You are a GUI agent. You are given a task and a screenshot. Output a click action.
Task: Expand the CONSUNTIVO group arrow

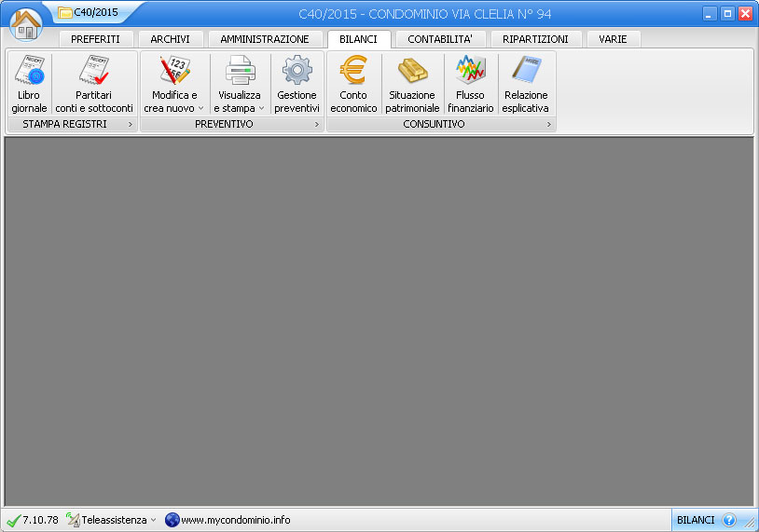point(548,124)
